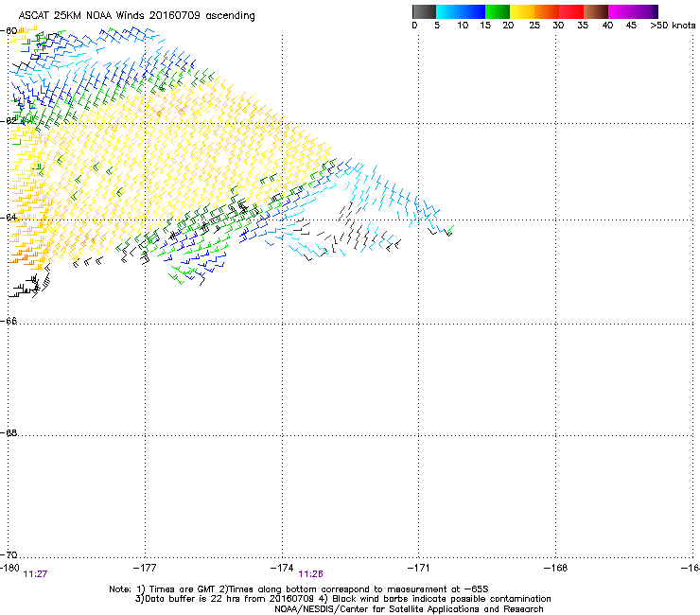This screenshot has height=615, width=700.
Task: Click the '-177' longitude axis label
Action: (x=145, y=568)
